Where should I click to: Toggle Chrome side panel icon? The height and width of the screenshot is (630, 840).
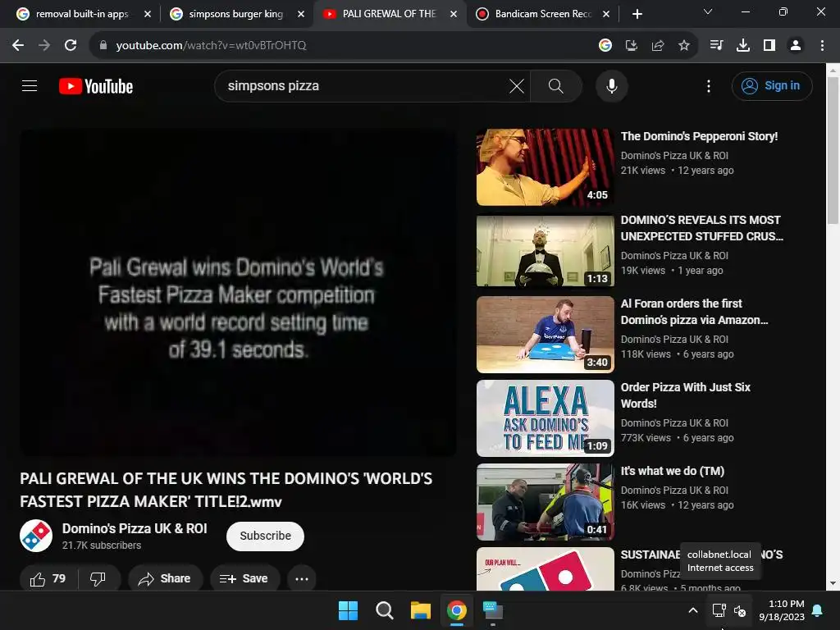click(x=769, y=46)
